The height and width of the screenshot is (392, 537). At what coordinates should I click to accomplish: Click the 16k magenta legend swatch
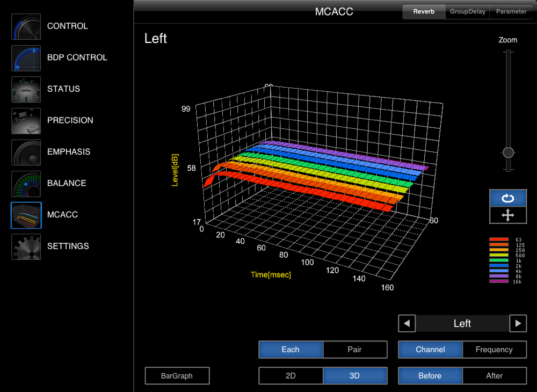tap(499, 281)
